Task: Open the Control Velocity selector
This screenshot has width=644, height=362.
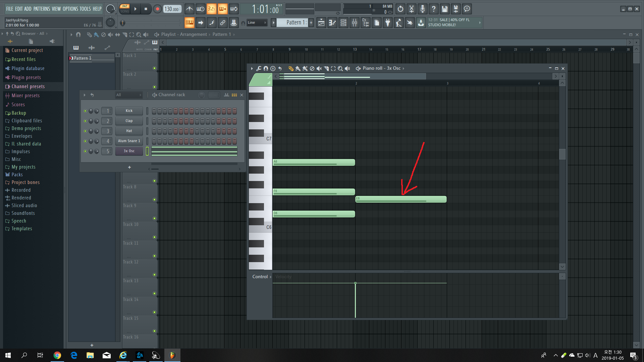Action: click(x=262, y=277)
